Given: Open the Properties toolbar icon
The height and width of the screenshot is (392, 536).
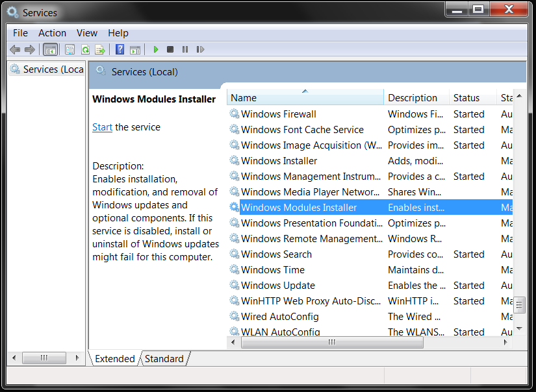Looking at the screenshot, I should coord(70,49).
